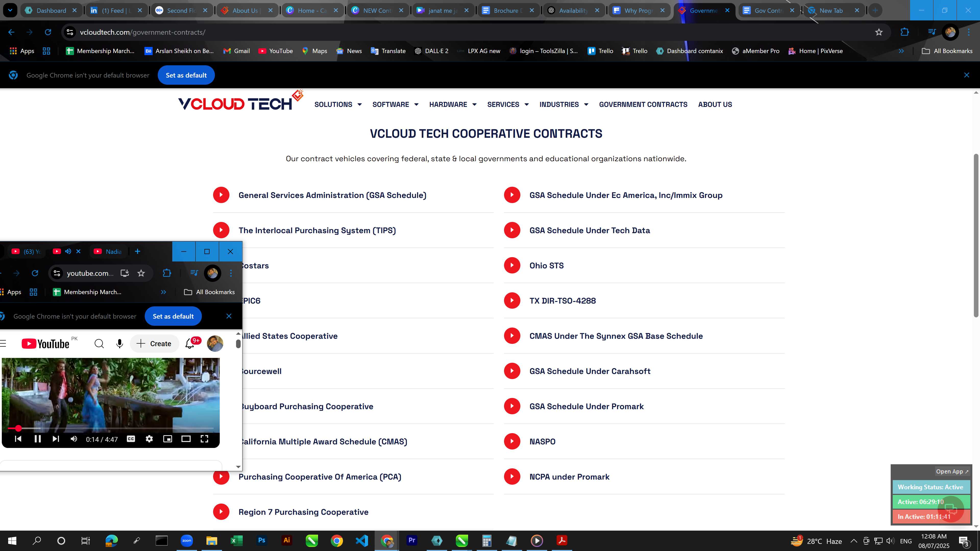Open GSA Schedule Under Carahsoft link

(x=590, y=371)
